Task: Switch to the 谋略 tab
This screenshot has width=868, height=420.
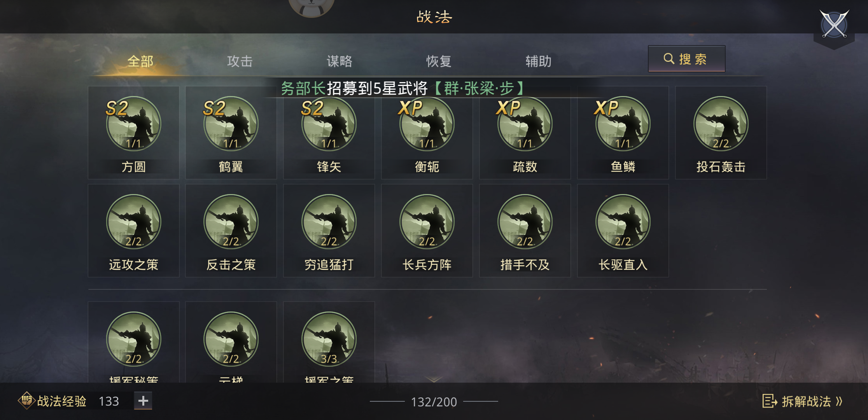Action: pyautogui.click(x=339, y=61)
